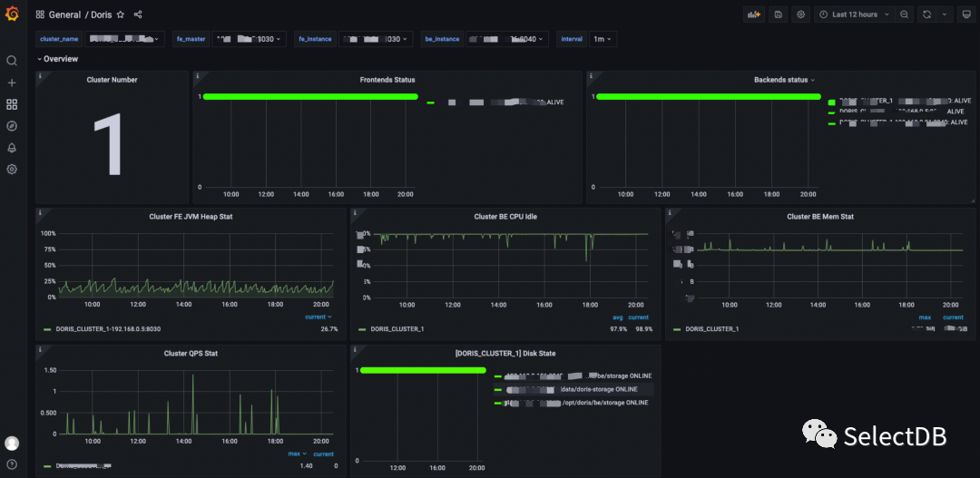Click the CPU Idle legend color swatch
Viewport: 980px width, 478px height.
(362, 328)
